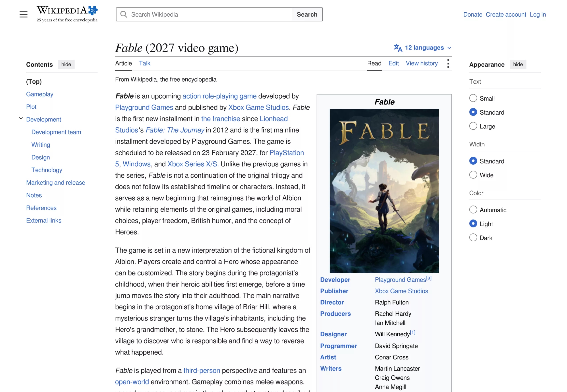Hide the Appearance panel
The width and height of the screenshot is (567, 392).
click(518, 64)
